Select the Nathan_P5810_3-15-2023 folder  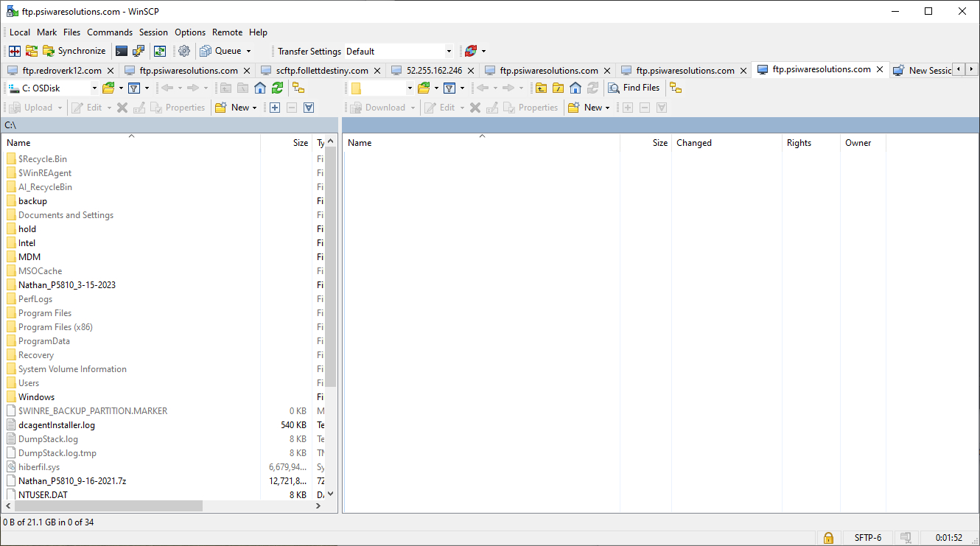pyautogui.click(x=66, y=285)
